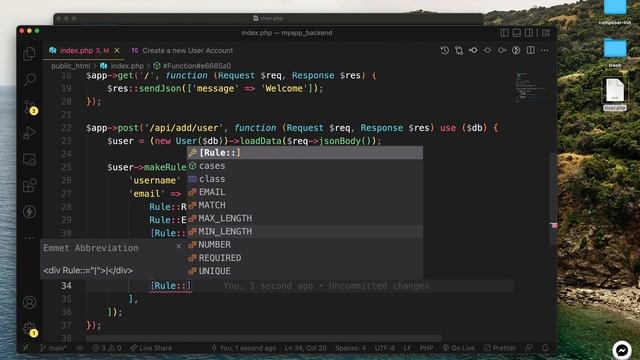Click the editor vertical scrollbar
This screenshot has height=360, width=640.
pyautogui.click(x=553, y=199)
